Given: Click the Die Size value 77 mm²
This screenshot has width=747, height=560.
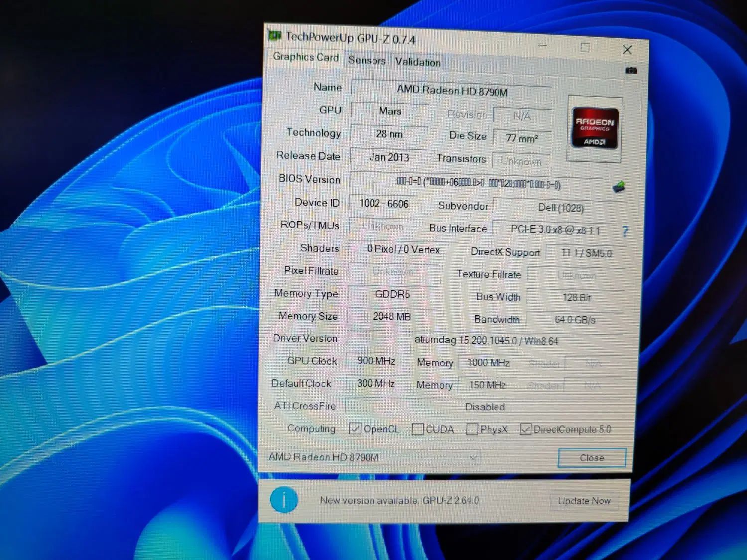Looking at the screenshot, I should (522, 138).
